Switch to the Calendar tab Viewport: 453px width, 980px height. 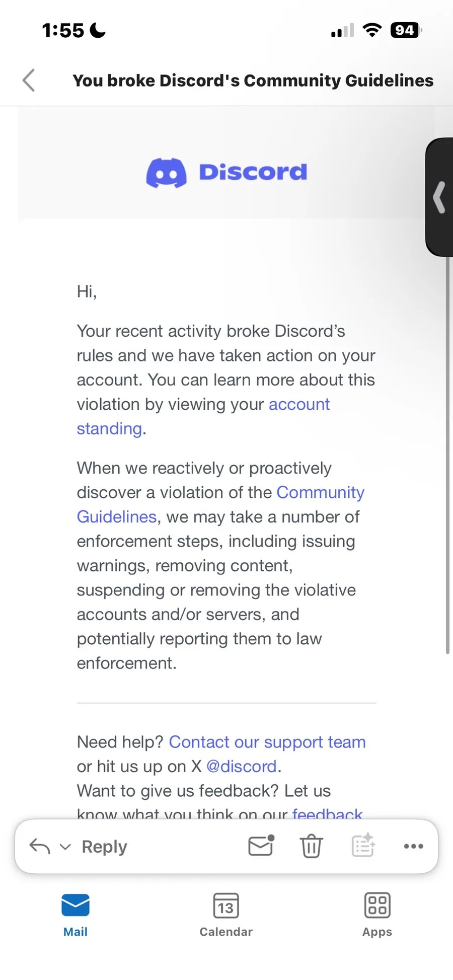(x=226, y=915)
